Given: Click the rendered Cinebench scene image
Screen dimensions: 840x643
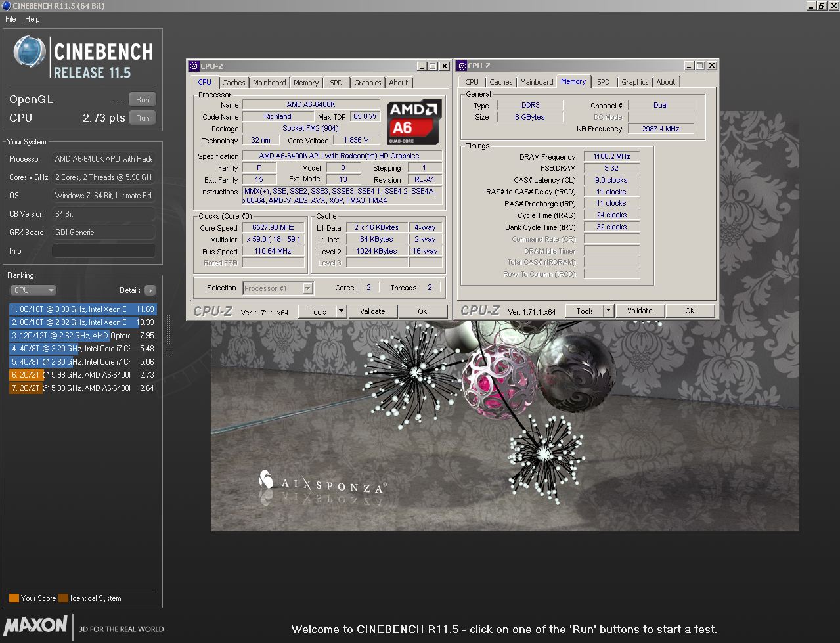Looking at the screenshot, I should click(504, 426).
